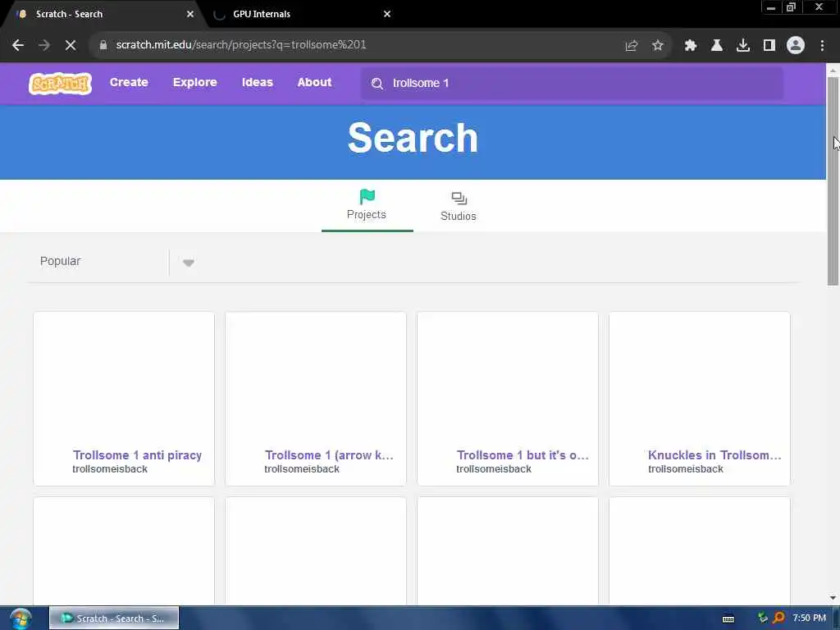Click scrollbar down arrow
840x630 pixels.
click(833, 598)
